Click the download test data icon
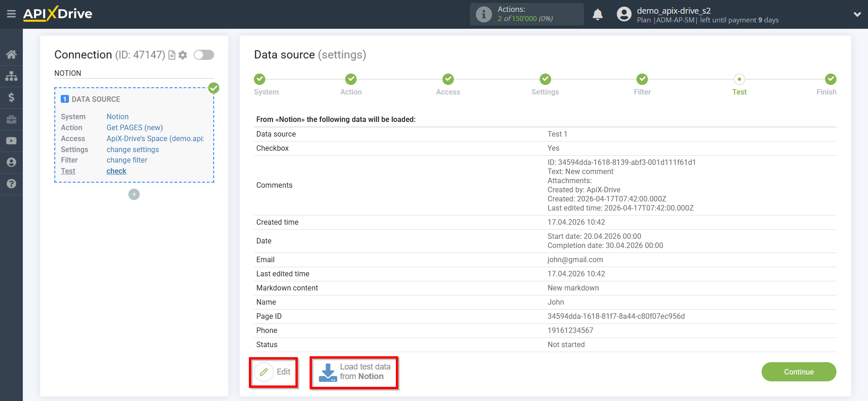The width and height of the screenshot is (868, 401). point(327,372)
